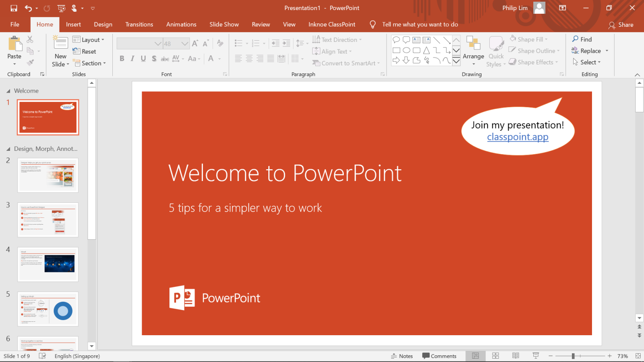Collapse the Welcome section in slide panel
The height and width of the screenshot is (362, 644).
[x=8, y=91]
